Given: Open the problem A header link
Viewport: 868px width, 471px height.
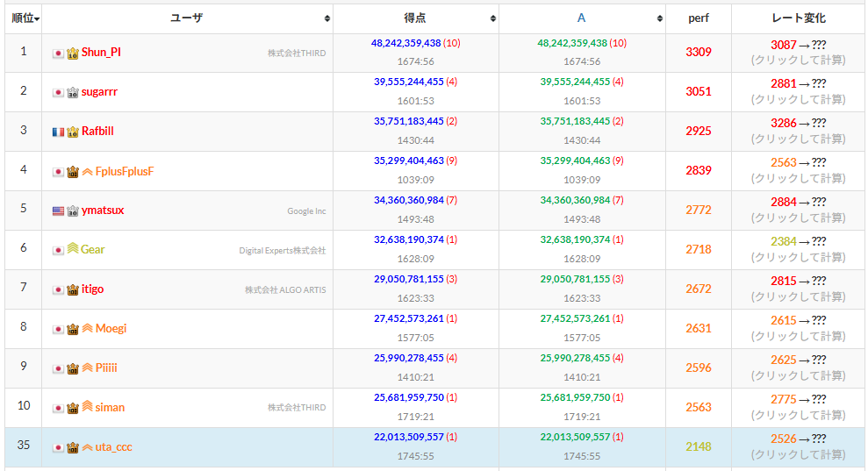Looking at the screenshot, I should [x=581, y=18].
